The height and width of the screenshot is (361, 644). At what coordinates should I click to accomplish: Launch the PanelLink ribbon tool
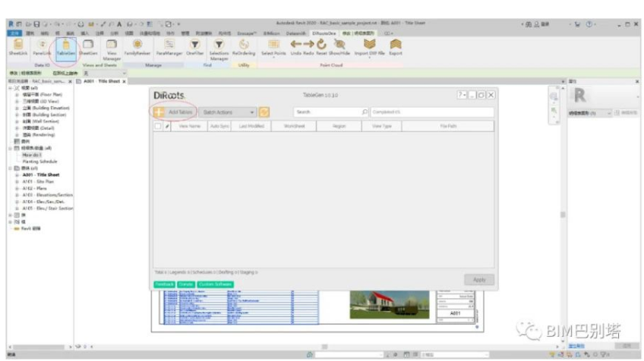tap(42, 47)
